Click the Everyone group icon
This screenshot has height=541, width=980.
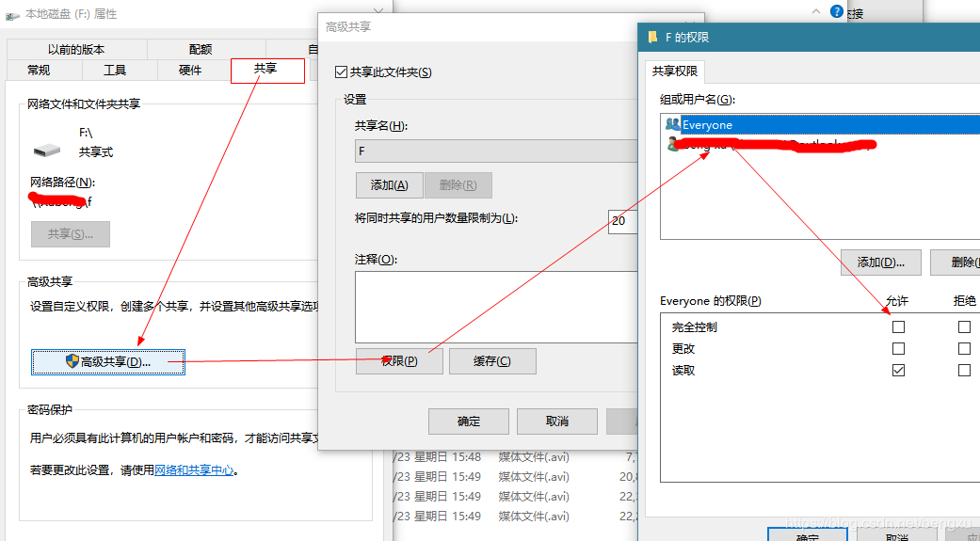click(x=672, y=124)
